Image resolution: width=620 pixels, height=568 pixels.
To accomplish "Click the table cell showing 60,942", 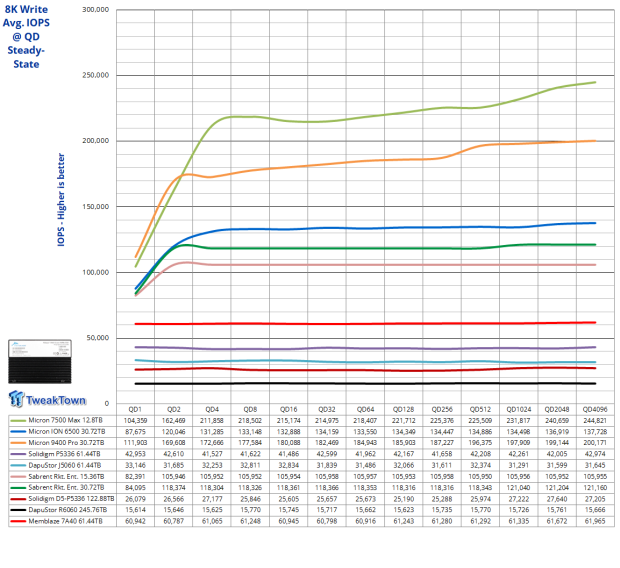I will (x=135, y=521).
